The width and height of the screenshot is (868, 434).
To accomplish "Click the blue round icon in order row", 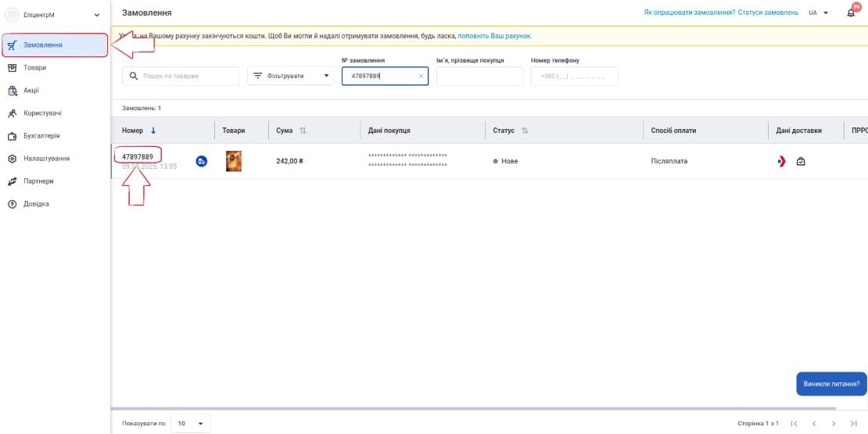I will pyautogui.click(x=202, y=162).
